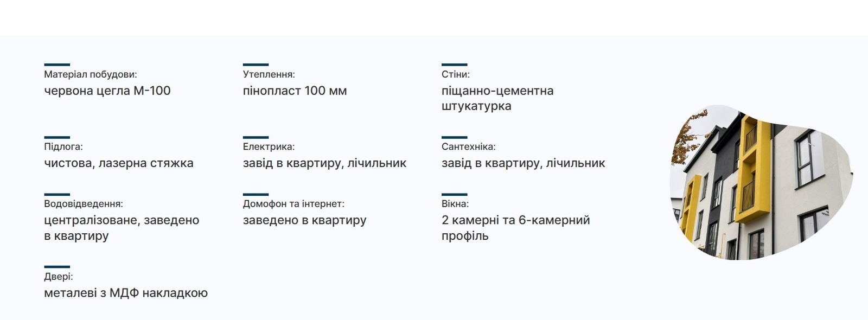This screenshot has width=868, height=320.
Task: Select 'централізоване, заведено в квартиру' text
Action: tap(122, 228)
